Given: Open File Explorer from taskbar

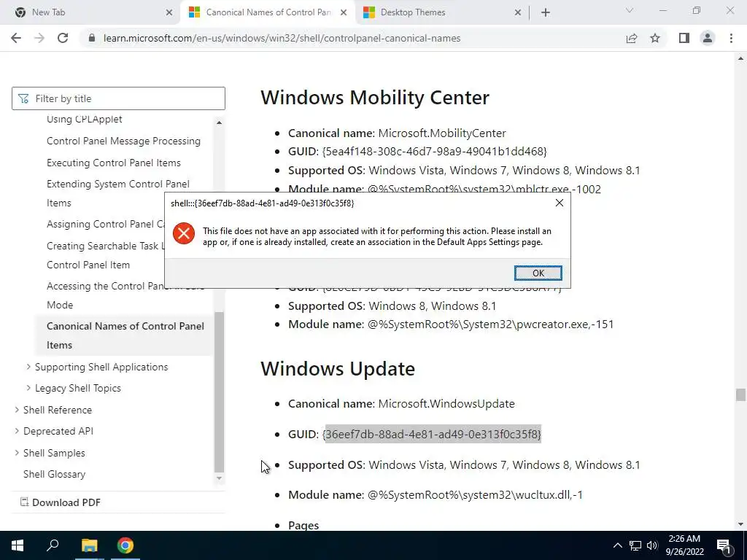Looking at the screenshot, I should (89, 545).
